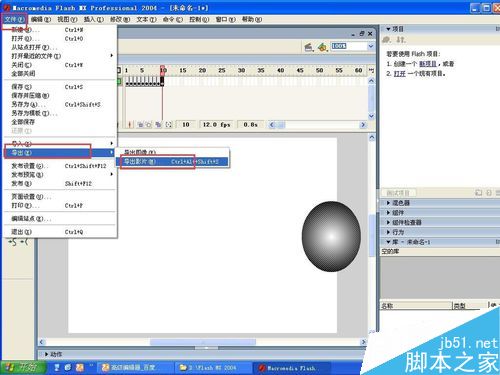Open the zoom percentage dropdown arrow
This screenshot has height=375, width=500.
pos(371,46)
